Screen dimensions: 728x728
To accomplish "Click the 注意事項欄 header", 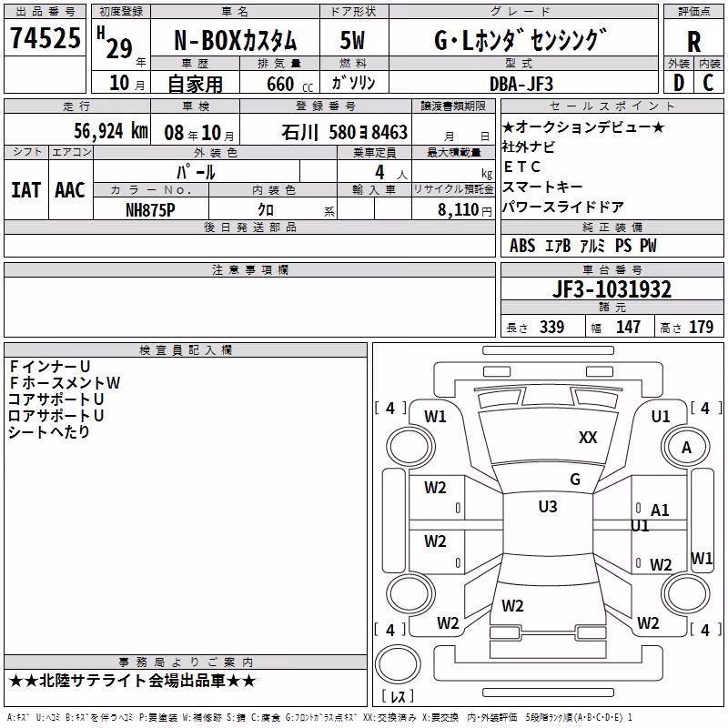I will click(249, 269).
